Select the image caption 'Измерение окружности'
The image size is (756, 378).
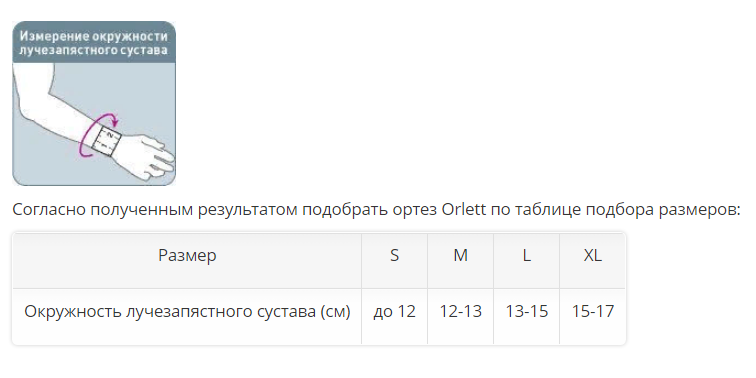94,36
